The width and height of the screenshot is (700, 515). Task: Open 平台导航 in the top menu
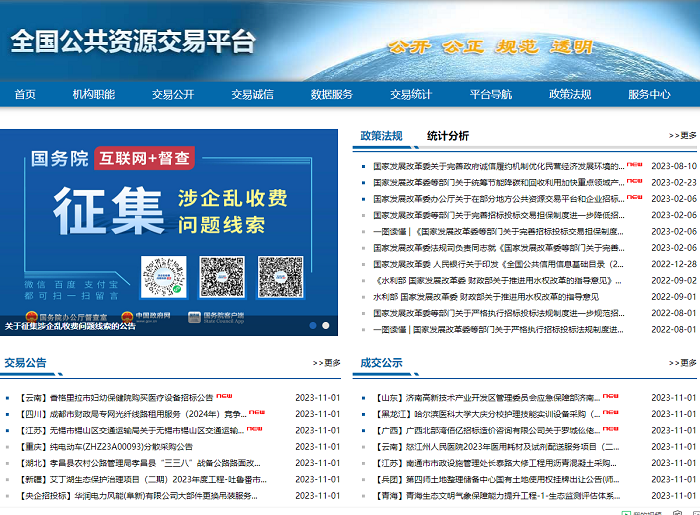coord(491,94)
